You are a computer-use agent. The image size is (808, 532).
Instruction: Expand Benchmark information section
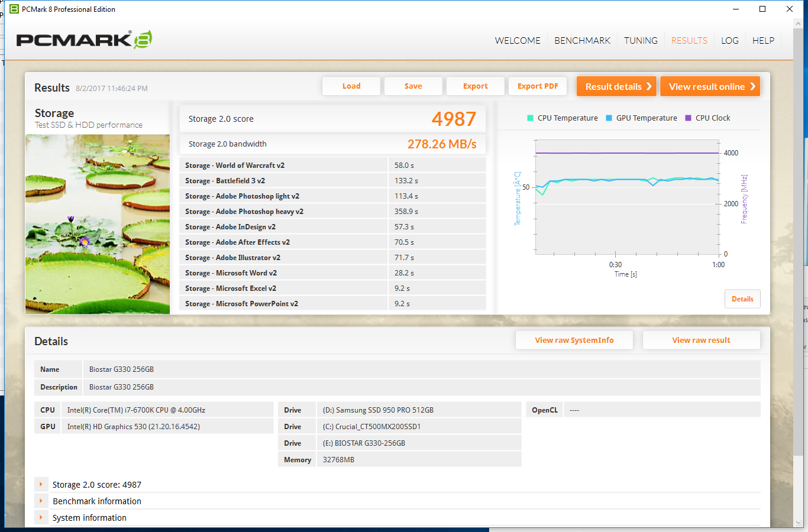pos(41,501)
